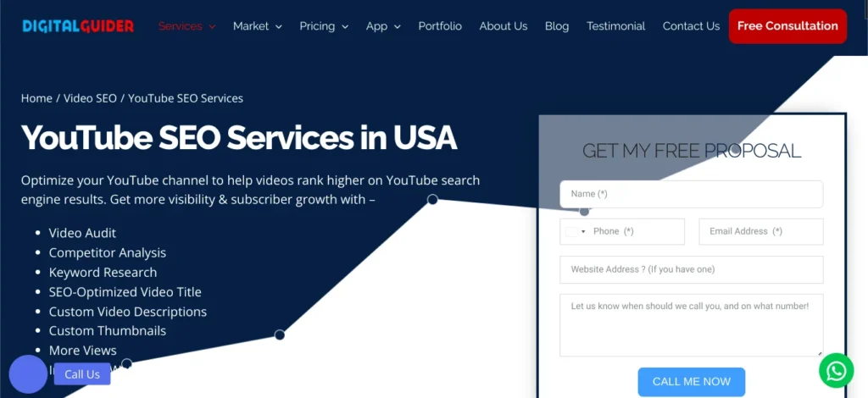The image size is (868, 398).
Task: Click the WhatsApp chat icon
Action: (x=836, y=371)
